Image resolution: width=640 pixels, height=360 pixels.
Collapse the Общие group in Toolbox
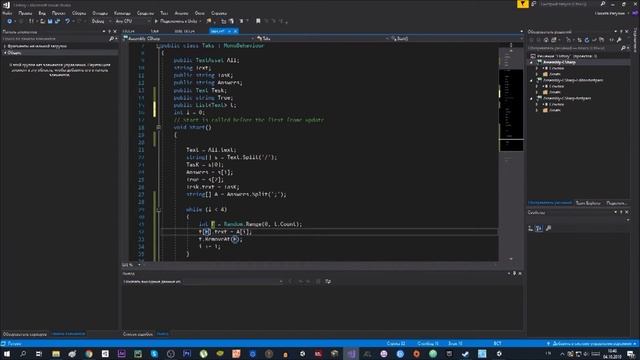(x=5, y=53)
